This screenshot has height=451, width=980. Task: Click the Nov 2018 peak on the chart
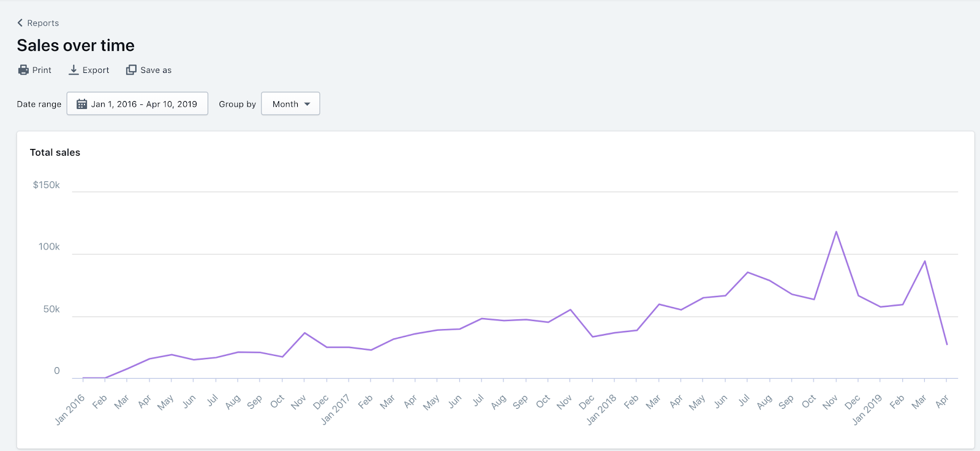tap(836, 232)
